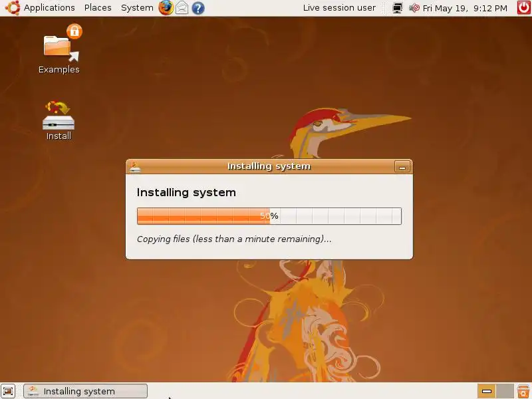
Task: Click the red power button icon
Action: point(524,8)
